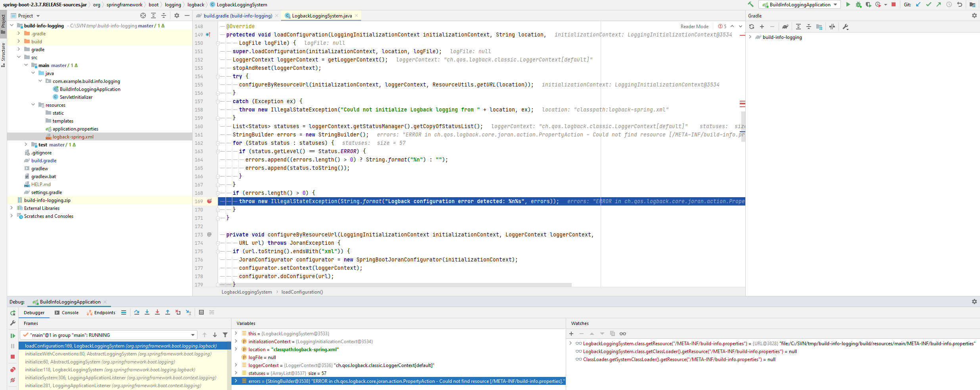
Task: Expand the test folder node
Action: tap(26, 144)
